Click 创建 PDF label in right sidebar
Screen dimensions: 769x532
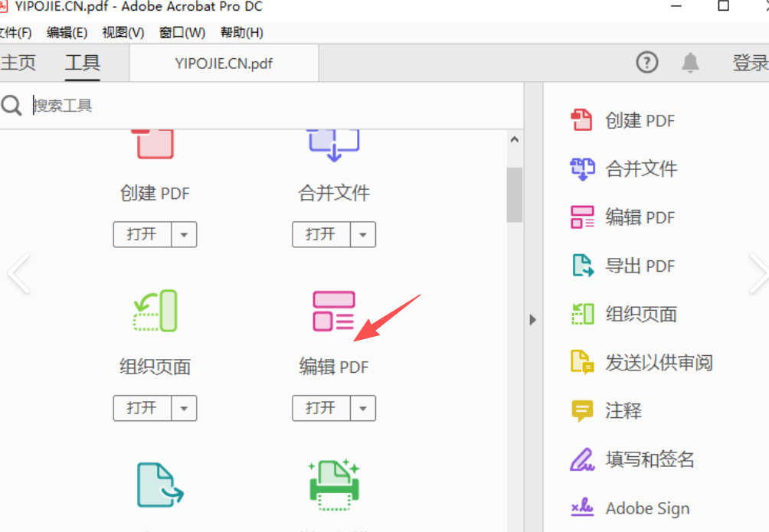coord(640,121)
